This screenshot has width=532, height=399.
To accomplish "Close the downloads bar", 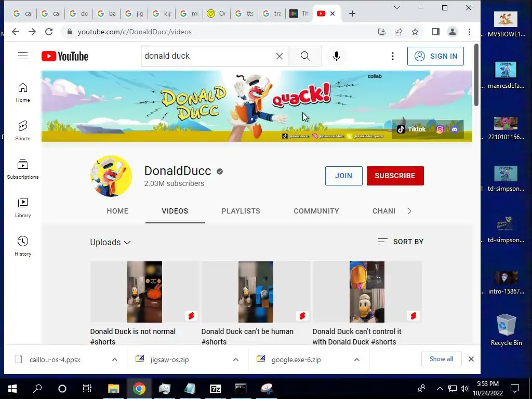I will coord(471,359).
